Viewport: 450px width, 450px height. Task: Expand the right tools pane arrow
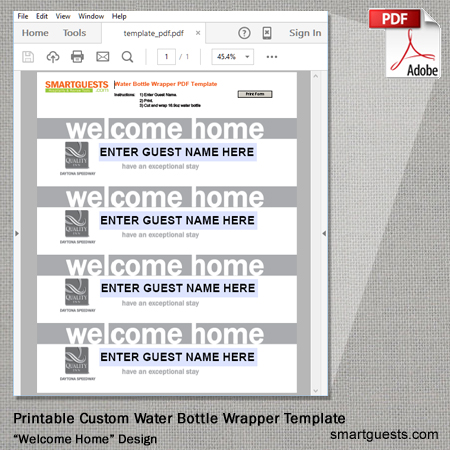click(x=324, y=233)
